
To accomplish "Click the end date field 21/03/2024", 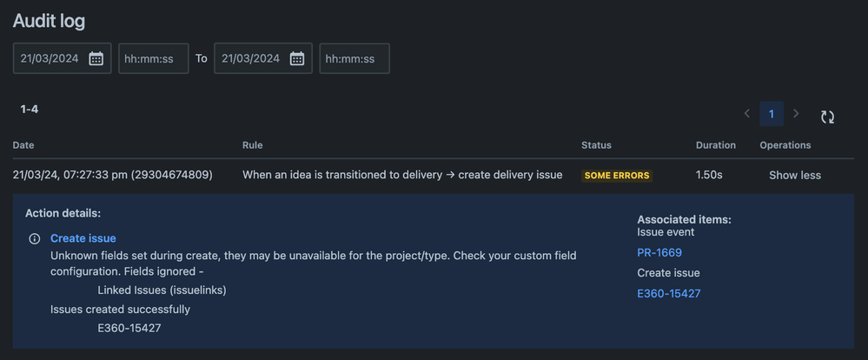I will (x=263, y=59).
